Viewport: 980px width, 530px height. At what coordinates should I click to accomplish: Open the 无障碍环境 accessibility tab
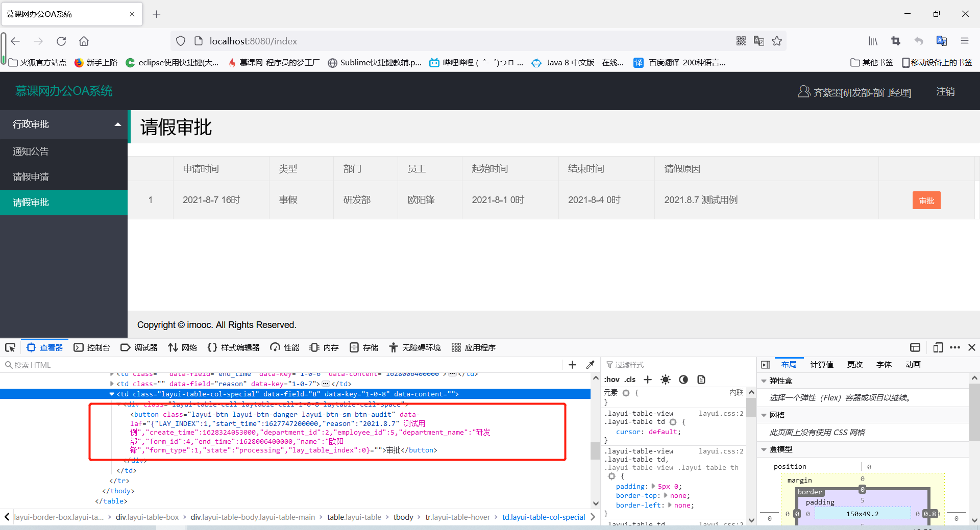(414, 347)
